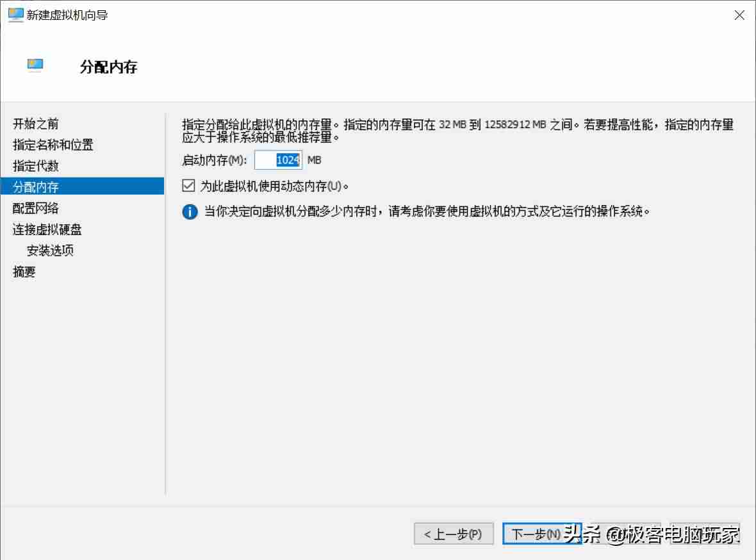This screenshot has width=756, height=560.
Task: Click the MB unit label
Action: pyautogui.click(x=315, y=160)
